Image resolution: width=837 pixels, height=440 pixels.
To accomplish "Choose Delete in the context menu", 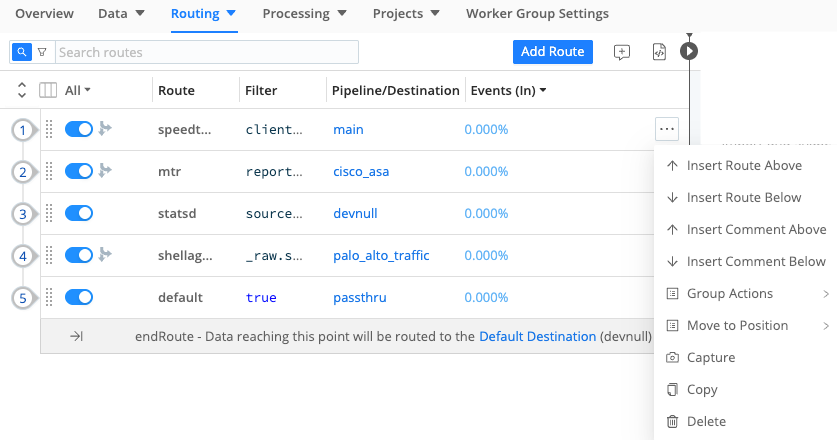I will click(706, 422).
